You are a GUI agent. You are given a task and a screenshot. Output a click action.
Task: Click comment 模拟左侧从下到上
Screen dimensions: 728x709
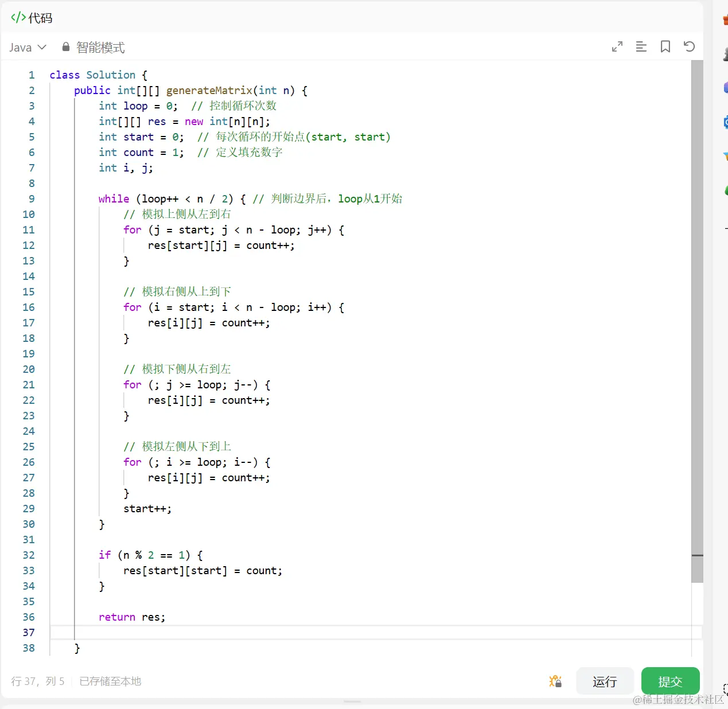pos(186,446)
